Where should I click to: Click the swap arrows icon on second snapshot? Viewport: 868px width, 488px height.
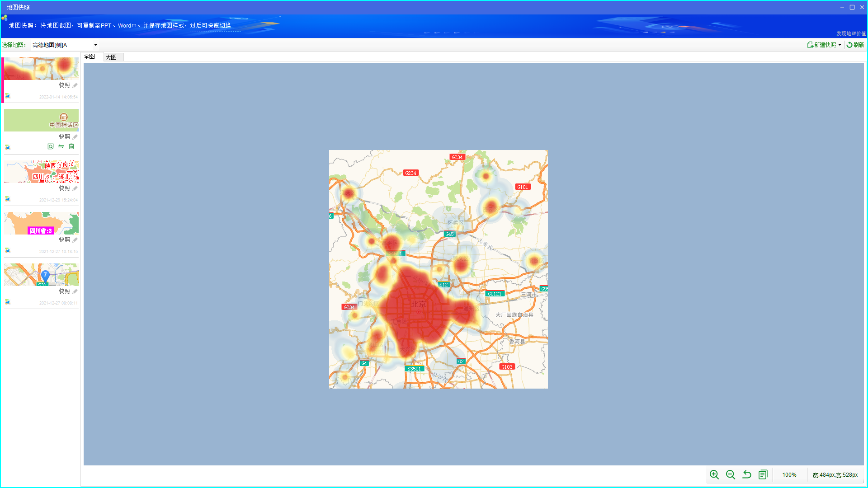pos(61,146)
